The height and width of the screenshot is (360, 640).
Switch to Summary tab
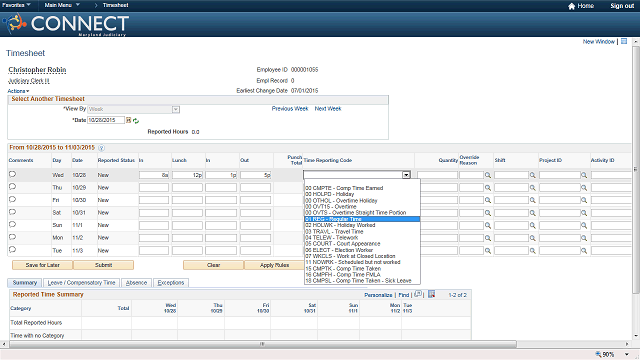tap(24, 282)
